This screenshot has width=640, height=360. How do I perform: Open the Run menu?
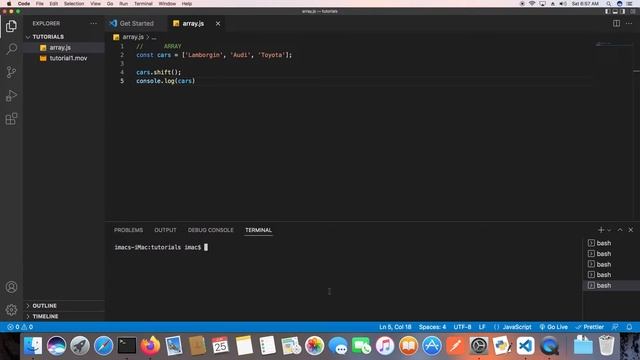(124, 4)
